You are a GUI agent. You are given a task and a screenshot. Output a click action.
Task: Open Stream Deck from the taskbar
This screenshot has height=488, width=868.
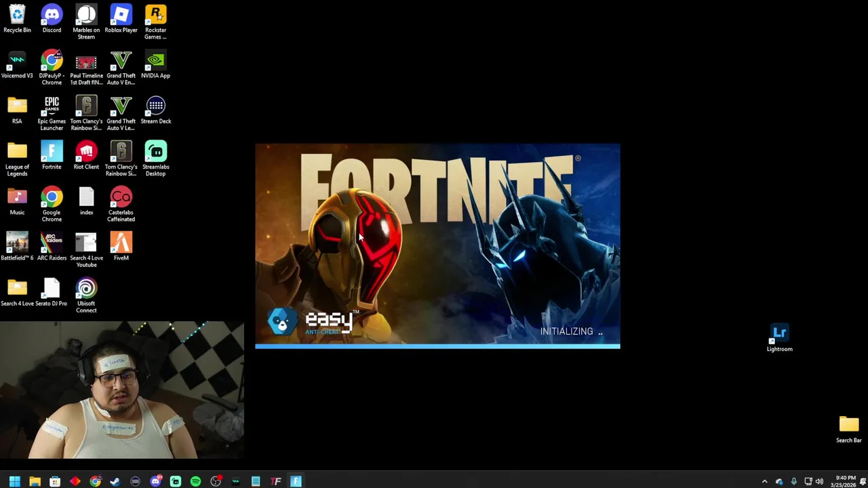[x=135, y=481]
